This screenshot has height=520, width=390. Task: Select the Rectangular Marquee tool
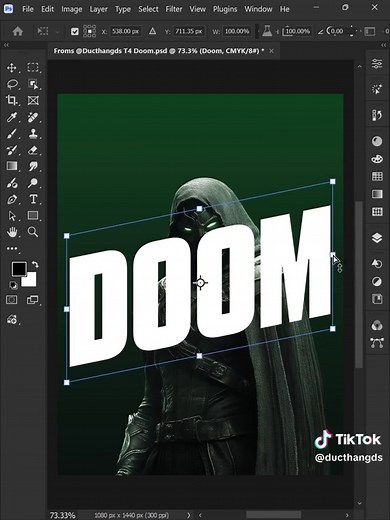click(33, 68)
